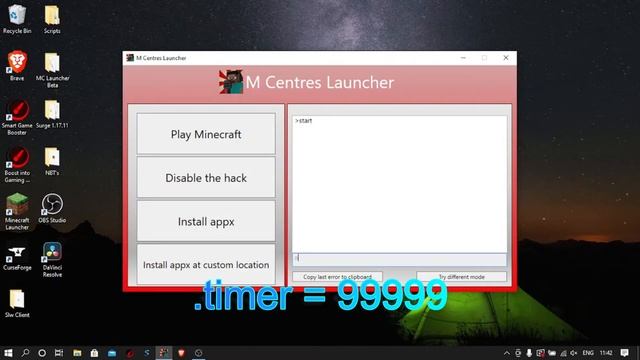
Task: Open Microsoft Store taskbar icon
Action: [94, 353]
